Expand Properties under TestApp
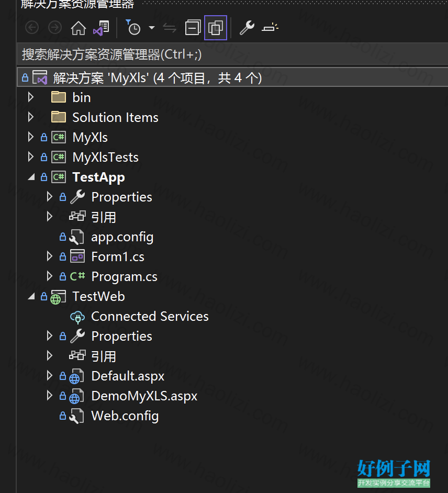Screen dimensions: 448x493 [50, 196]
